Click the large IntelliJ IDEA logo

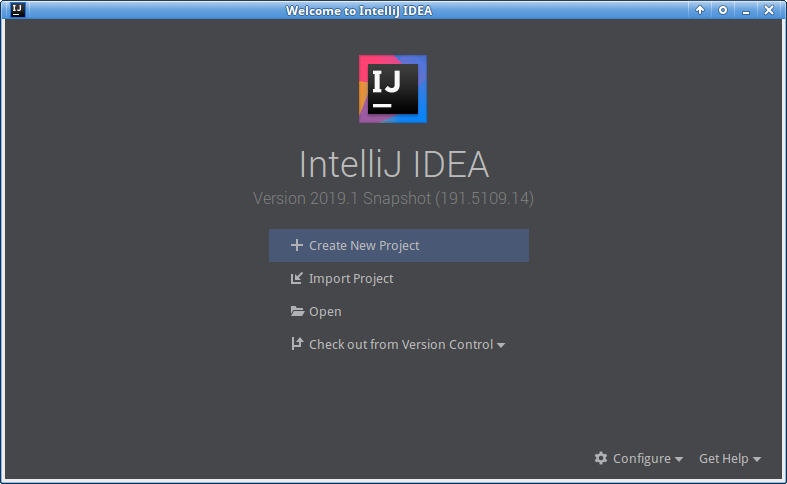(393, 89)
